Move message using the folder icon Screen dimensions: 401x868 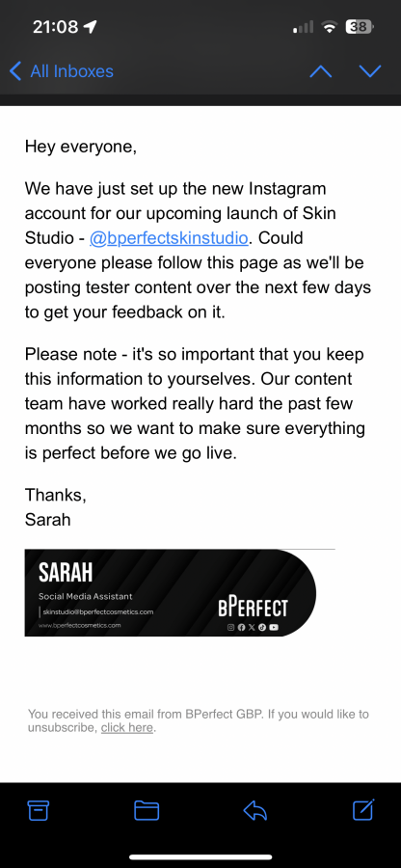coord(147,810)
